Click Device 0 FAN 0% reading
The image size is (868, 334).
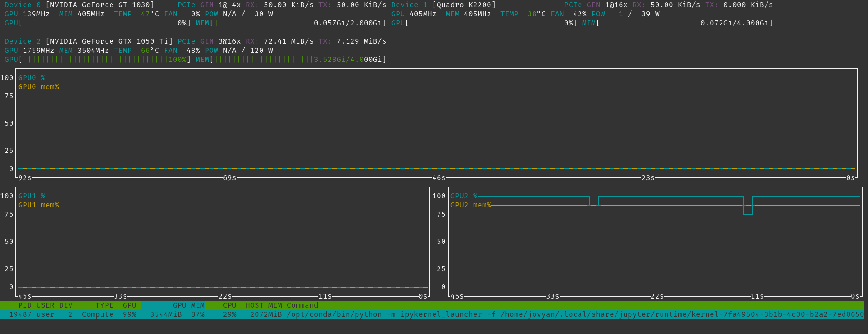pyautogui.click(x=182, y=14)
